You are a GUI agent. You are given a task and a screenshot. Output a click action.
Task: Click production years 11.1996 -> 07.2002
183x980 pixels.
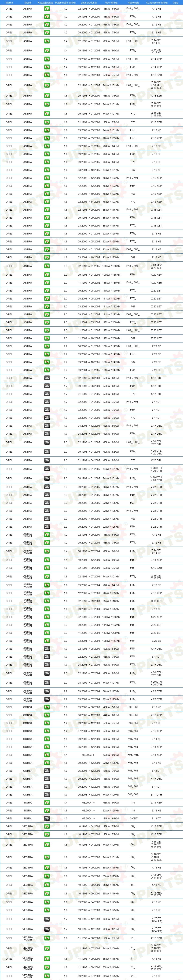click(x=89, y=948)
